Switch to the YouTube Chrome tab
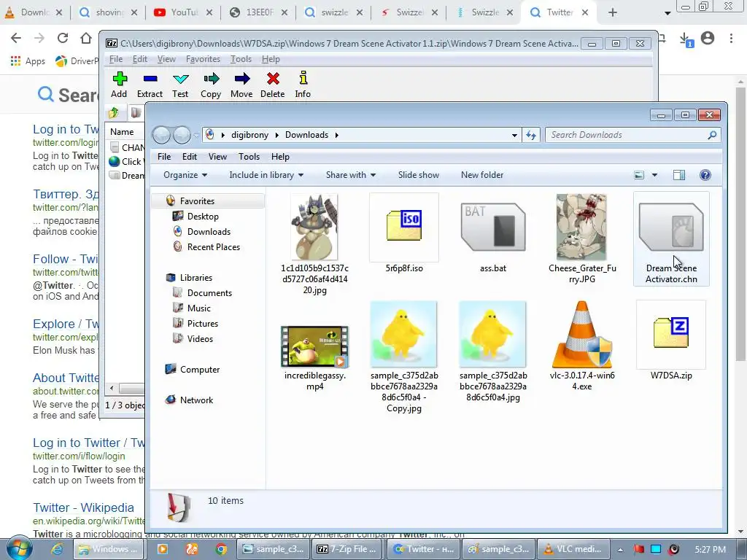The width and height of the screenshot is (747, 560). click(x=184, y=12)
